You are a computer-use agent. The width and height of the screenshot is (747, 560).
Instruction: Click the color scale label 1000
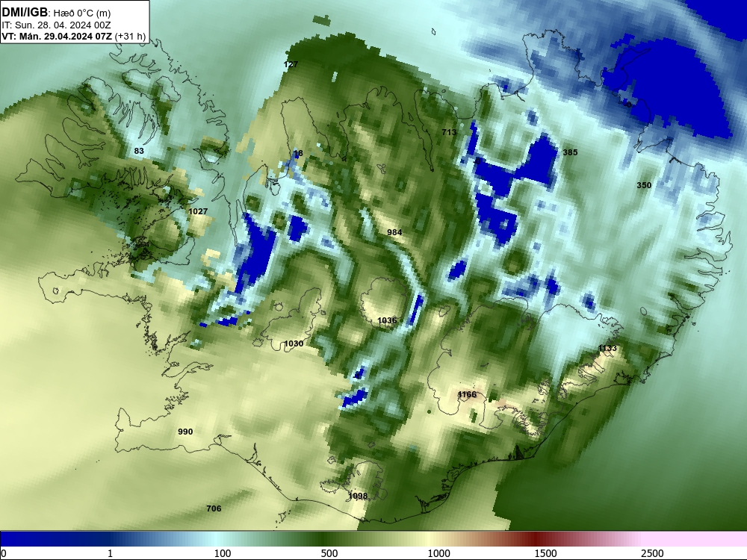[438, 553]
